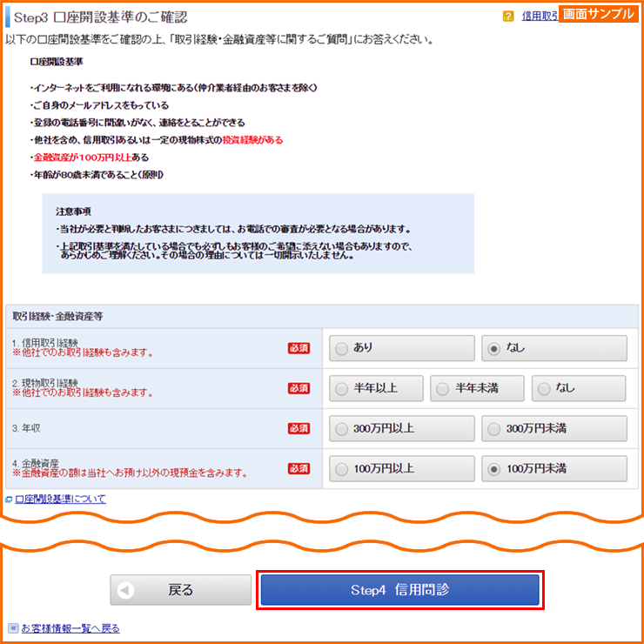
Task: Click the 戻る button
Action: 181,590
